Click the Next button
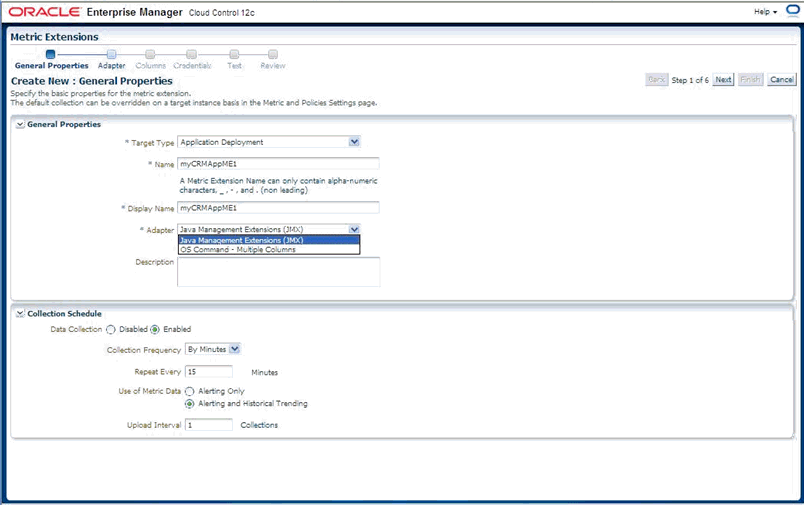 (723, 79)
